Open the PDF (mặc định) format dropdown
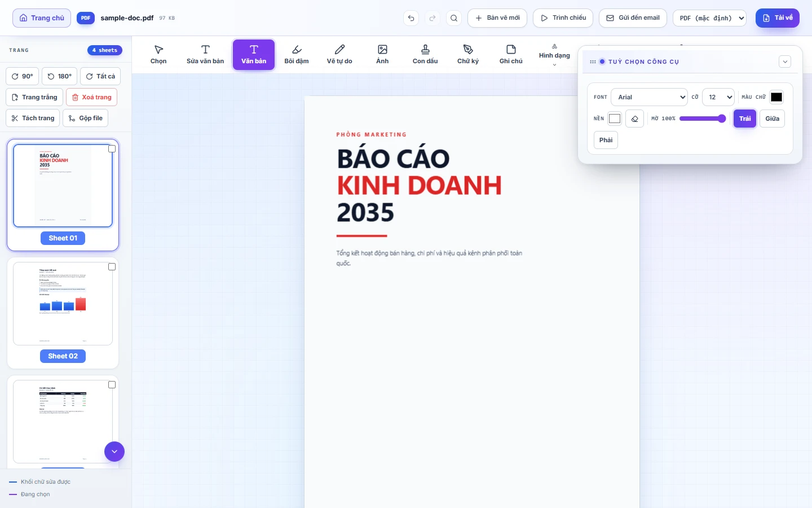This screenshot has height=508, width=812. click(709, 18)
